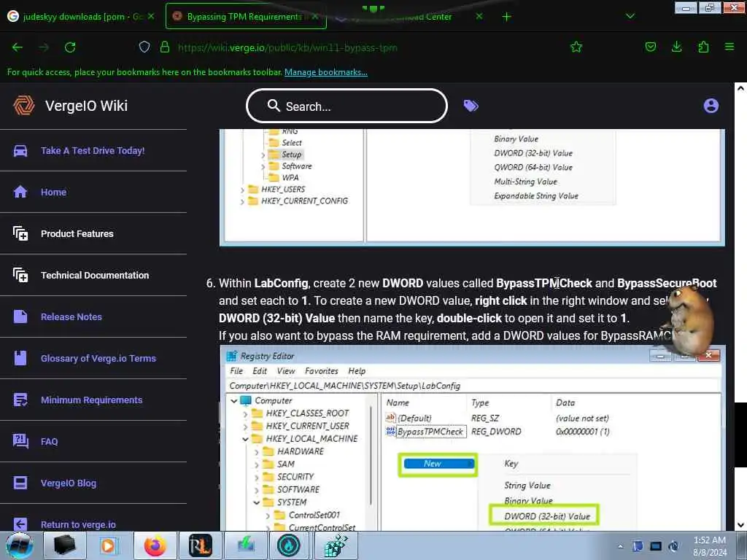The height and width of the screenshot is (560, 747).
Task: Click the Release Notes document icon
Action: coord(20,316)
